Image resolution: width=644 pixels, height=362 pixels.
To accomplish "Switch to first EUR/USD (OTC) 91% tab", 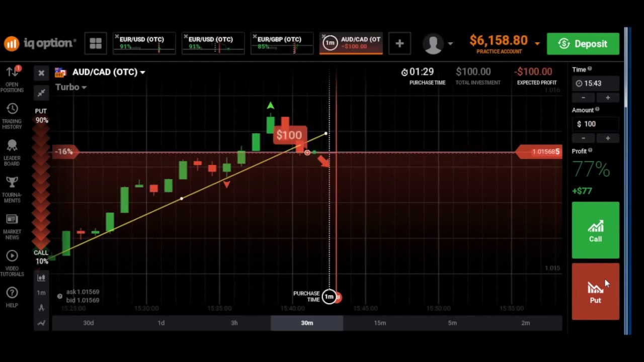I will (x=144, y=44).
